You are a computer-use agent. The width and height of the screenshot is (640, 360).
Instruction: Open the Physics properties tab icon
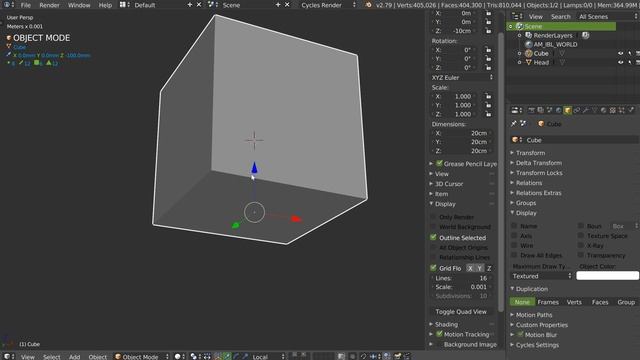pyautogui.click(x=631, y=110)
